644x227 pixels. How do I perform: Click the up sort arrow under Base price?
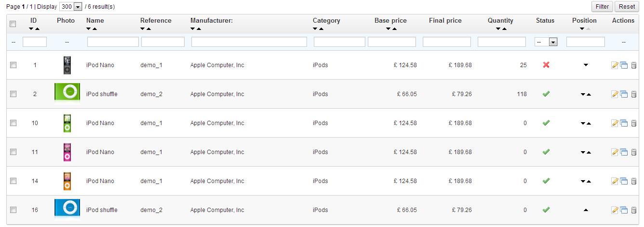click(x=394, y=29)
